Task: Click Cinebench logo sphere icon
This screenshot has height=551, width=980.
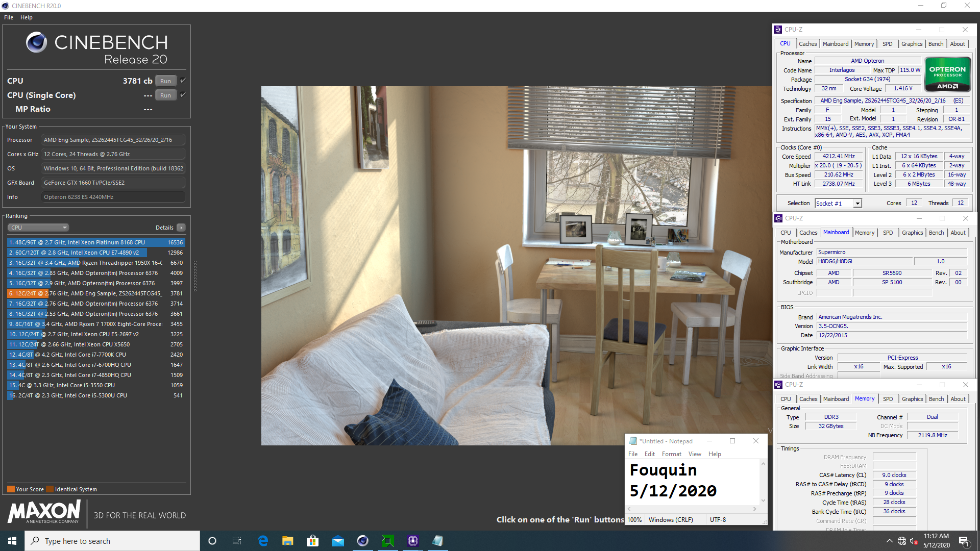Action: click(36, 42)
